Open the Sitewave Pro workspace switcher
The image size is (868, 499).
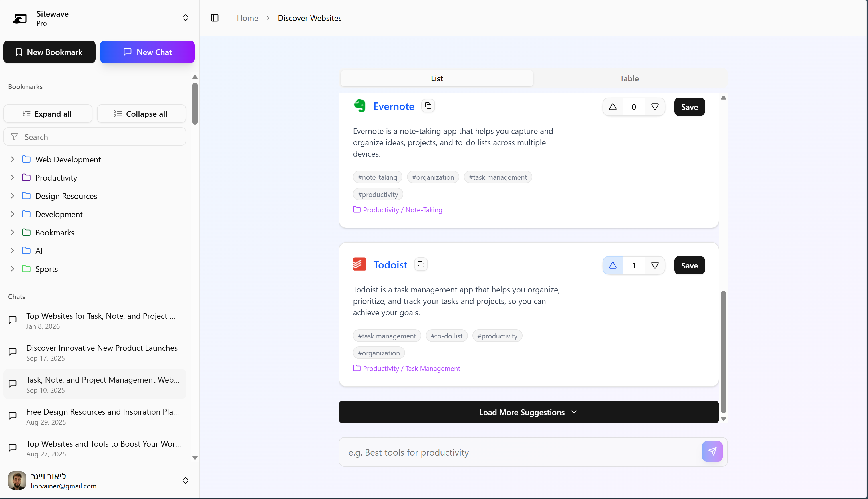(x=185, y=18)
